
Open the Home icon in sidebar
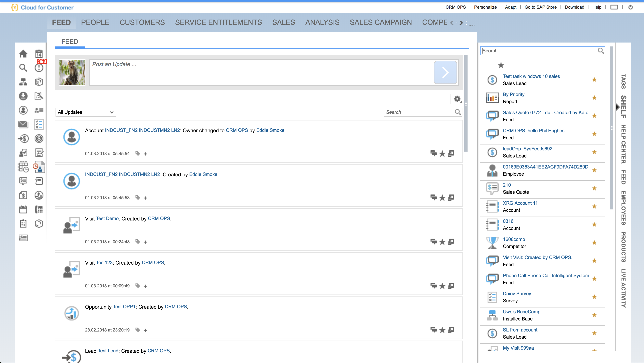coord(23,54)
